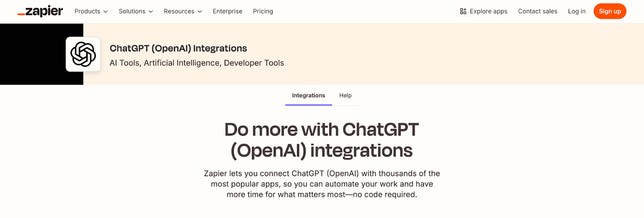Click the Explore apps grid icon

click(463, 11)
